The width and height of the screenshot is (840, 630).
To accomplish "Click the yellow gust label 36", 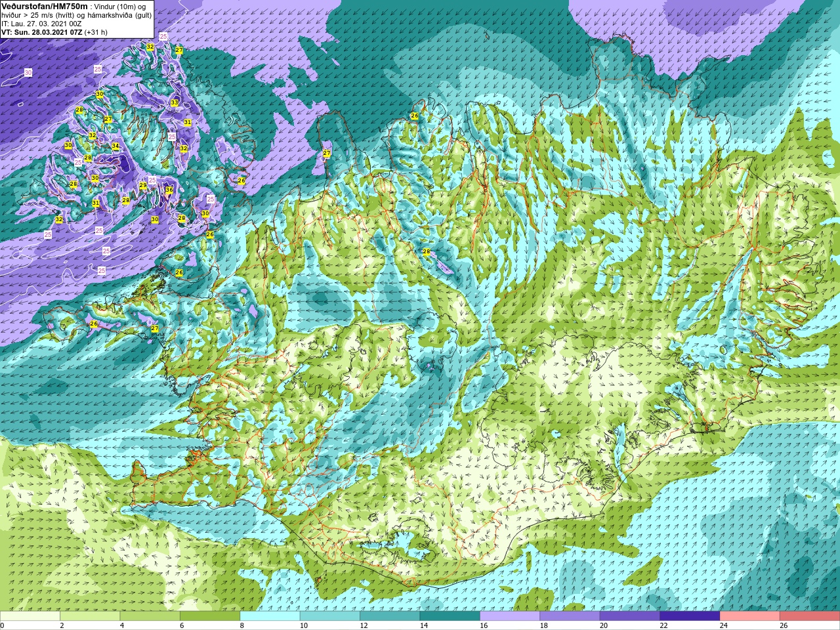I will click(169, 190).
